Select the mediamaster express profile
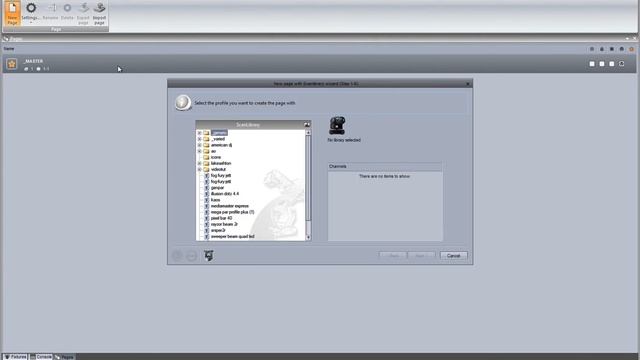Screen dimensions: 640x360 click(229, 206)
